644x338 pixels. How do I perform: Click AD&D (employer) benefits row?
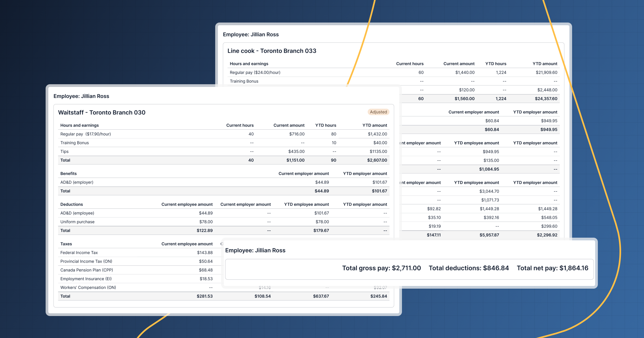click(x=77, y=182)
